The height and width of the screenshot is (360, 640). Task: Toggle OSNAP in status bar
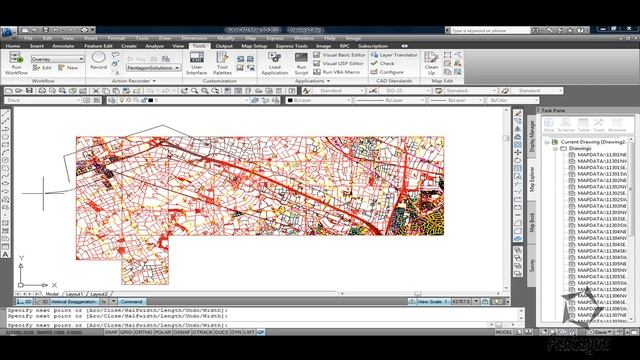tap(182, 332)
